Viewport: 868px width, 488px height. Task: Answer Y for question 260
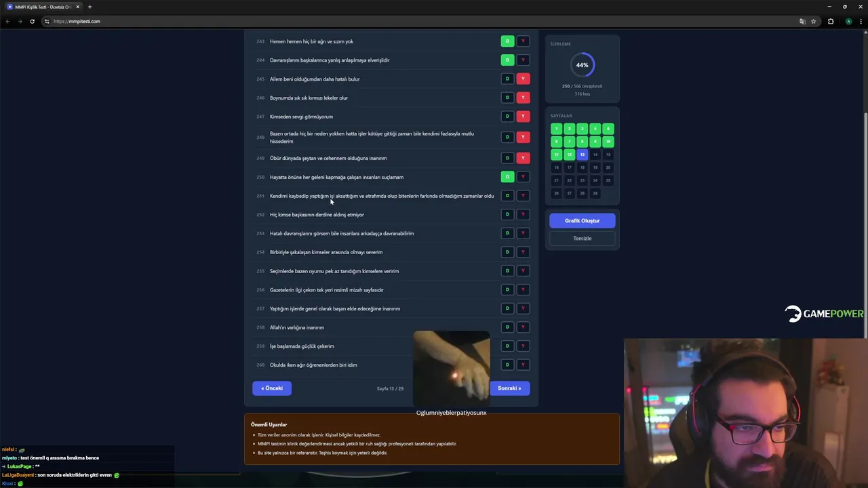coord(523,365)
